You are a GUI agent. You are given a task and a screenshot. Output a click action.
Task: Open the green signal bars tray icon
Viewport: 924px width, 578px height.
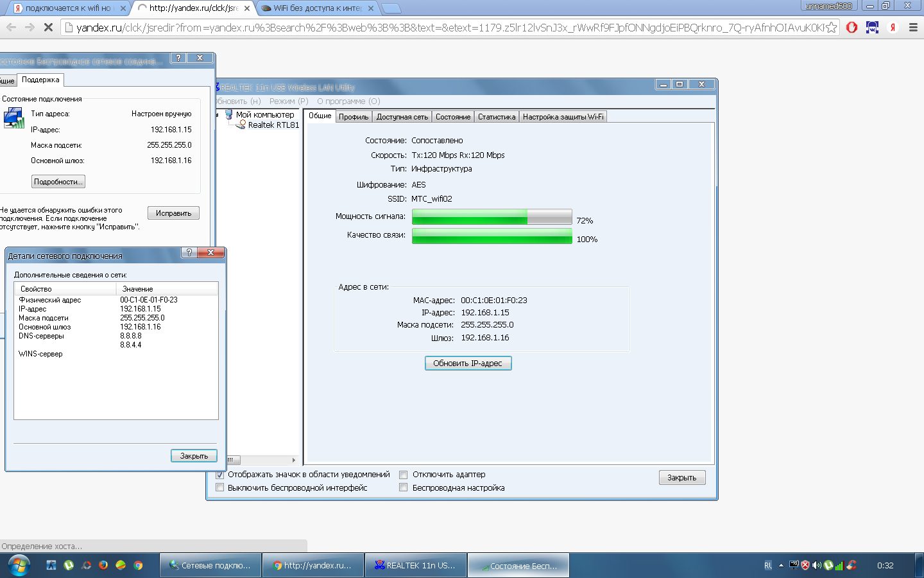pos(839,566)
